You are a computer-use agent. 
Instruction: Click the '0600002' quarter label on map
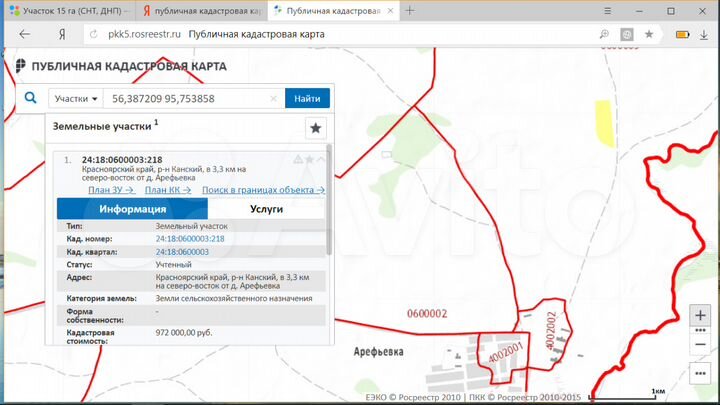pos(427,314)
